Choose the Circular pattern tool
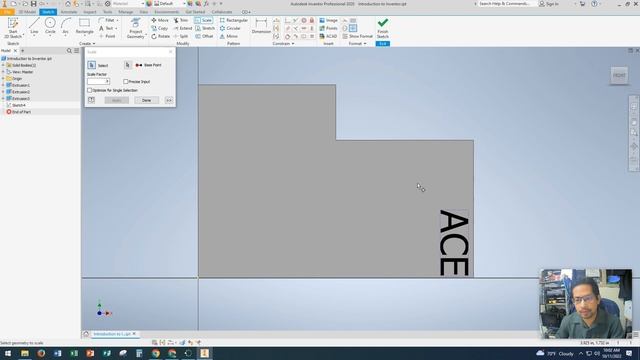 230,28
